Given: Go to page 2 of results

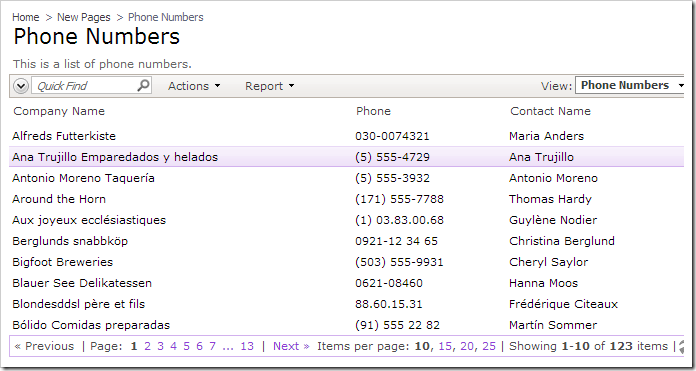Looking at the screenshot, I should (x=147, y=346).
